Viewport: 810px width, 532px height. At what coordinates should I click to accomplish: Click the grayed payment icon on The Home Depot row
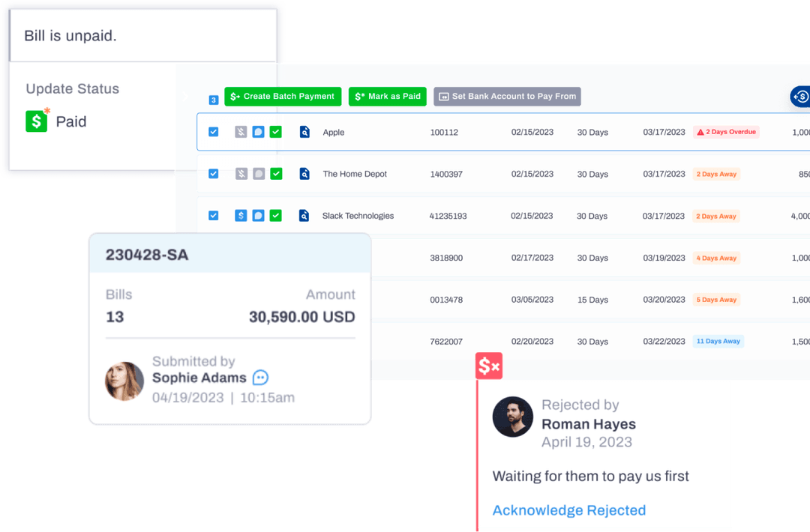coord(241,174)
